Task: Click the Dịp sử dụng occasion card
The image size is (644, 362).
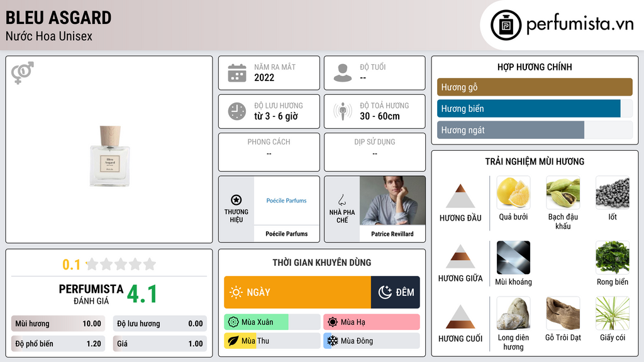Action: coord(375,152)
